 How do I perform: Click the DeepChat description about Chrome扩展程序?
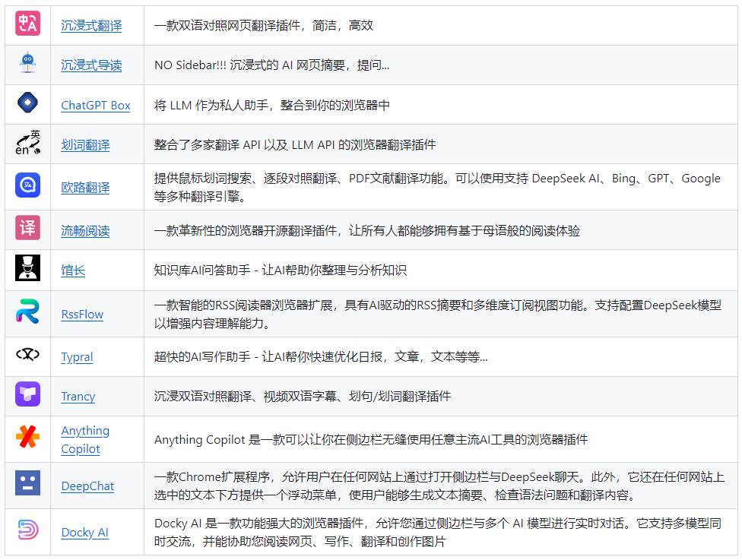tap(439, 486)
